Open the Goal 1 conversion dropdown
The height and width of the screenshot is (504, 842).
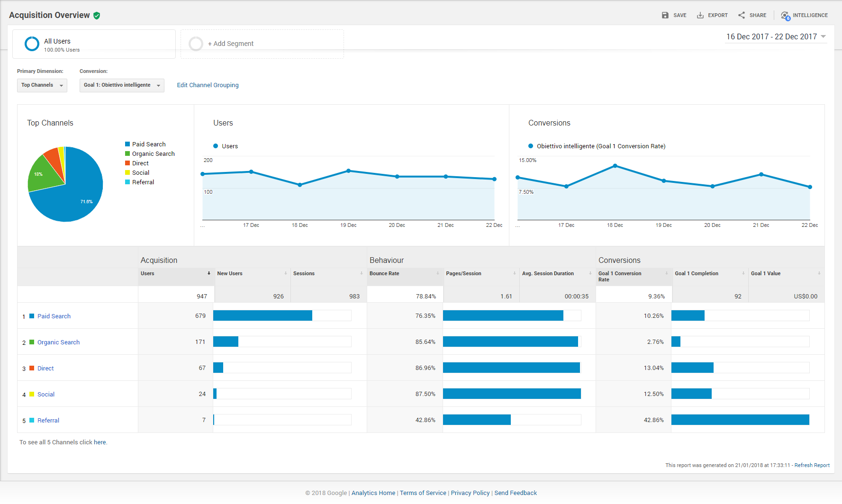[x=122, y=85]
